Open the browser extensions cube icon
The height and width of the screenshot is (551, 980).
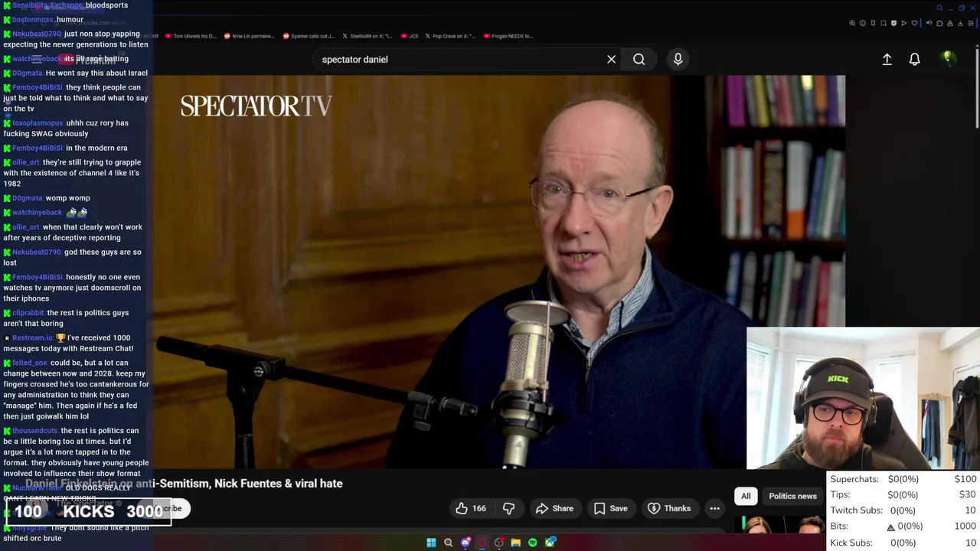coord(939,23)
